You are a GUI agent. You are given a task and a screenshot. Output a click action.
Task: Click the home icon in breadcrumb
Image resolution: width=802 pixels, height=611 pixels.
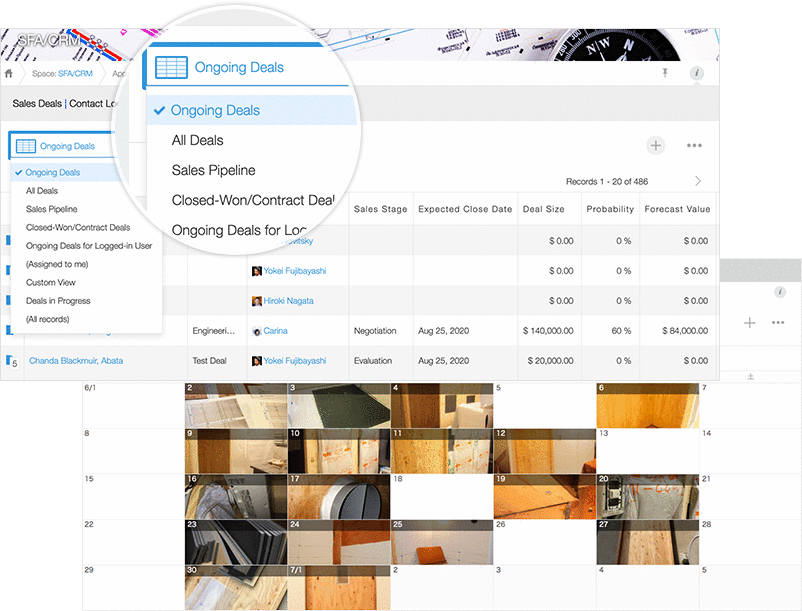pos(9,73)
